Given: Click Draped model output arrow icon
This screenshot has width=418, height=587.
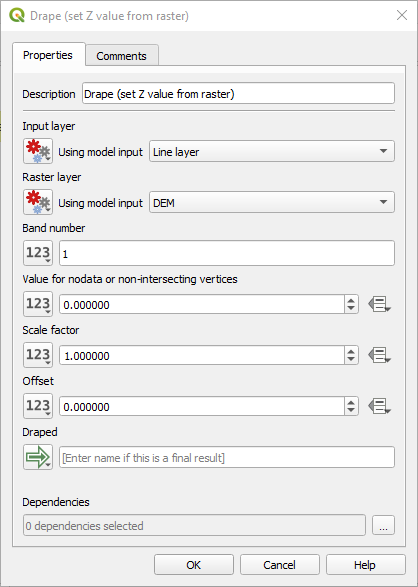Looking at the screenshot, I should [x=38, y=457].
